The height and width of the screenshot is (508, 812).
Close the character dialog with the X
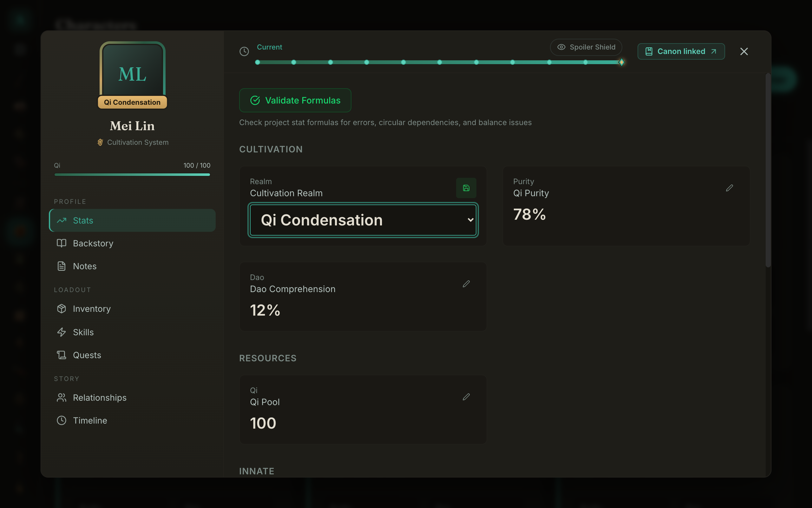pyautogui.click(x=744, y=51)
